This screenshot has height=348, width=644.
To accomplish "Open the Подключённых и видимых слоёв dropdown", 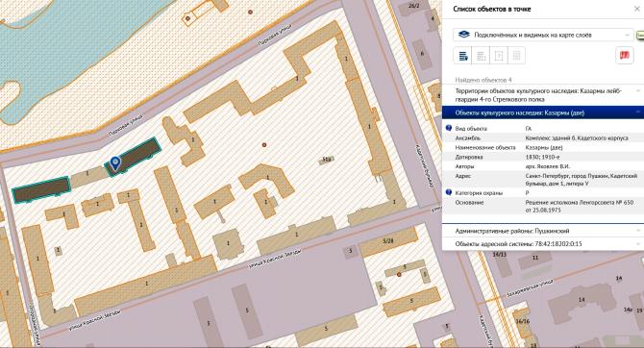I will tap(543, 35).
